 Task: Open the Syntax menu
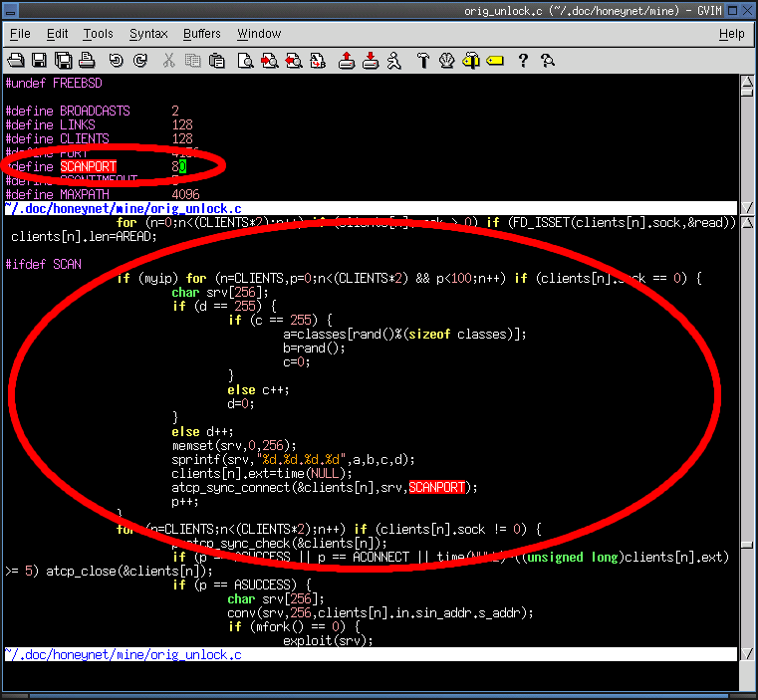point(148,34)
